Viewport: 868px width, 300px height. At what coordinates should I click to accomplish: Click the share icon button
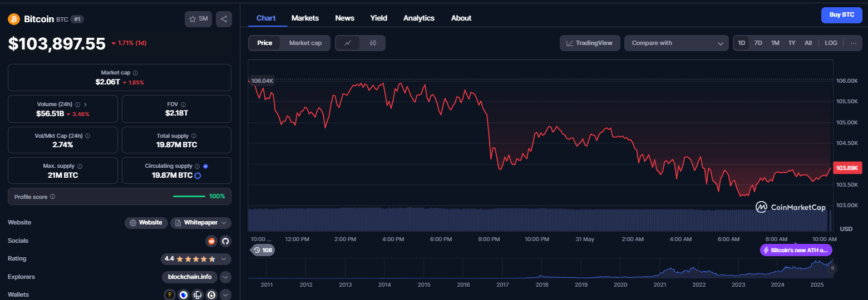(224, 19)
